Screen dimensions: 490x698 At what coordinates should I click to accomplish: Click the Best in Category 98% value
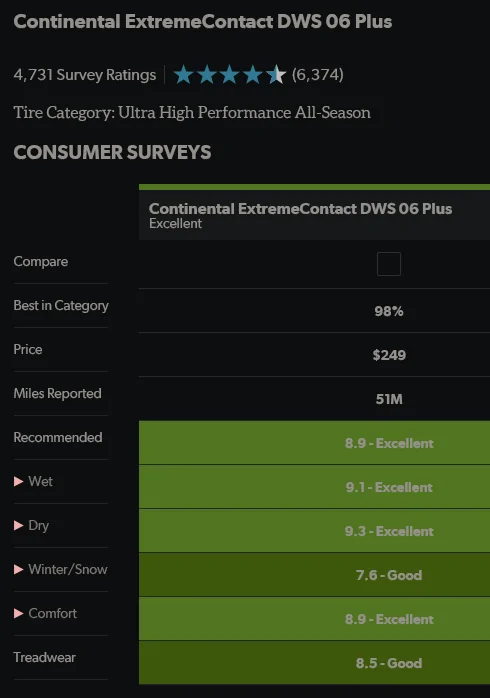coord(389,311)
